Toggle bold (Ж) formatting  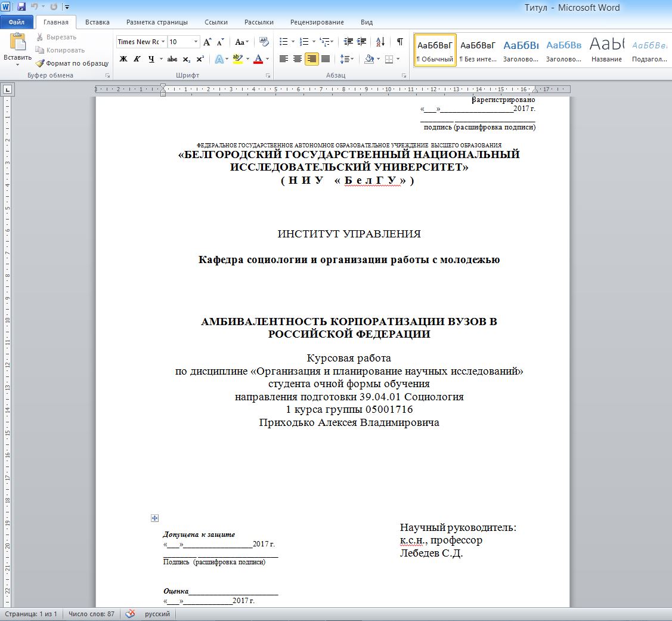pos(123,58)
